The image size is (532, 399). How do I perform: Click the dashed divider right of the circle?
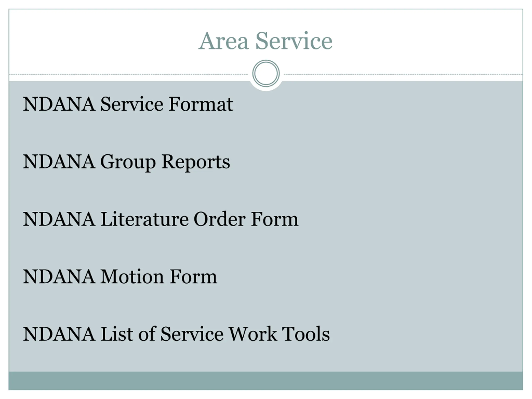click(403, 74)
